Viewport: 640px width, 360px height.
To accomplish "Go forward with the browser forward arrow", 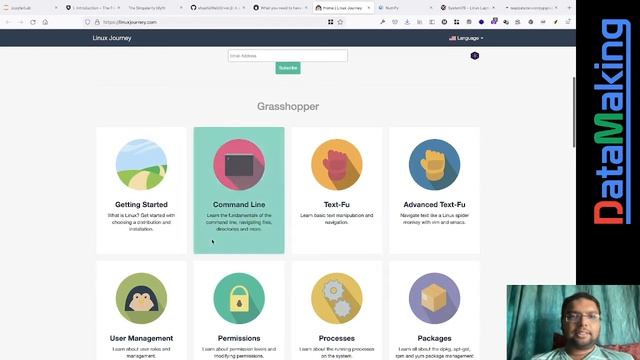I will pos(20,22).
